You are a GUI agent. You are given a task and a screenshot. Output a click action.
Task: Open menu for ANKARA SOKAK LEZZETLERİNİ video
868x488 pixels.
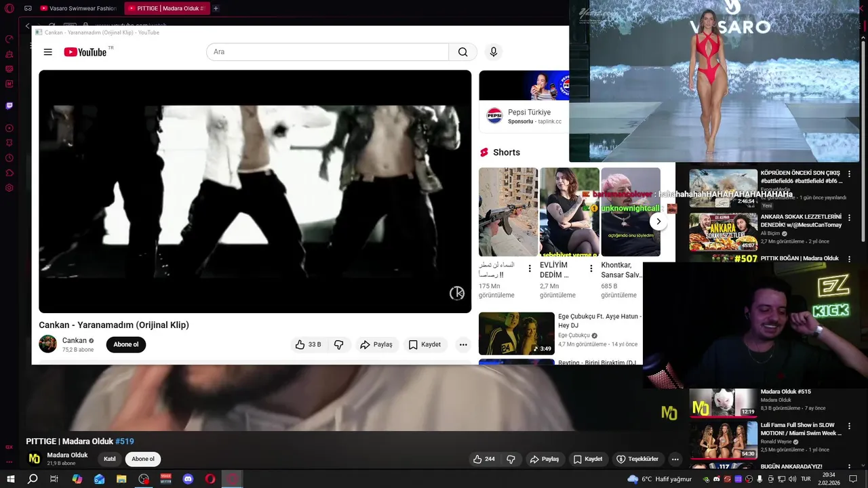[849, 218]
